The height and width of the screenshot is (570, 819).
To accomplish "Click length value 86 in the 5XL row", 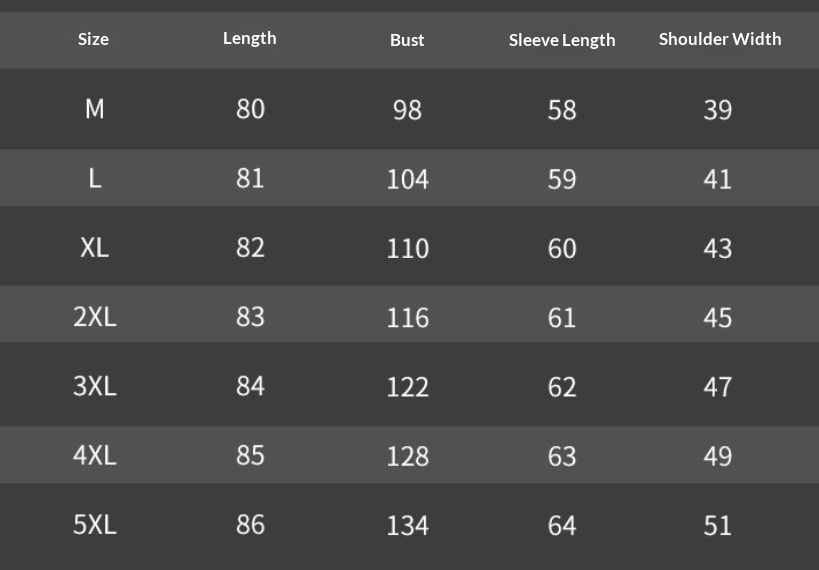I will (250, 524).
